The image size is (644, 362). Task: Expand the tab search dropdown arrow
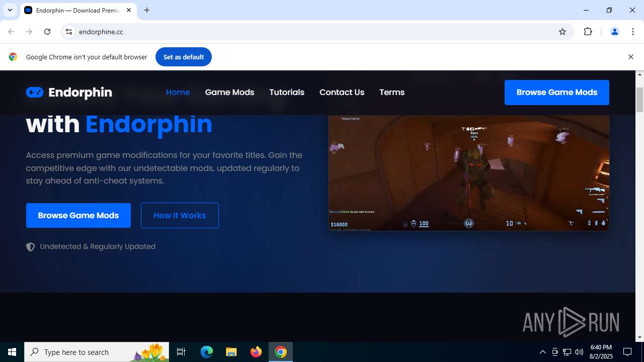(x=10, y=10)
